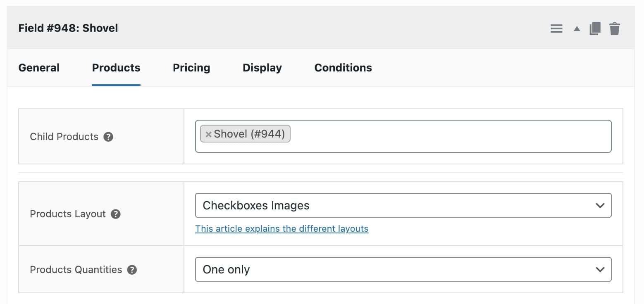Viewport: 644px width, 304px height.
Task: Open the Conditions tab
Action: pos(343,68)
